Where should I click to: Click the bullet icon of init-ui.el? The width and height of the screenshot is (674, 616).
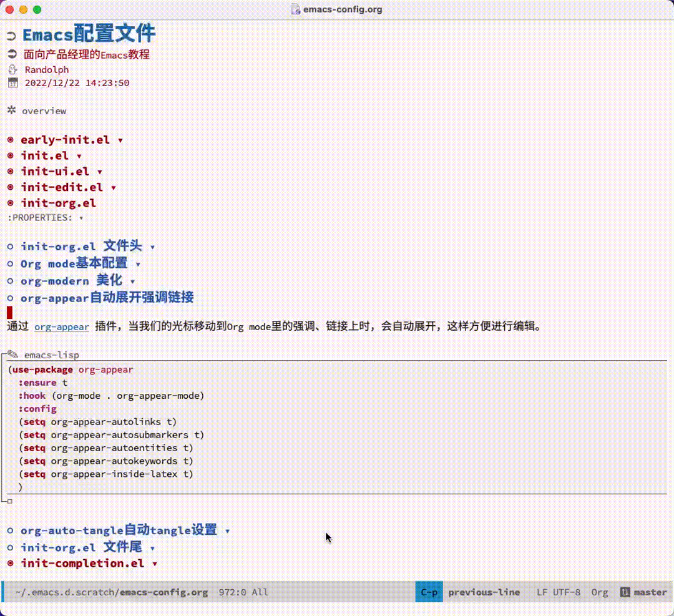(11, 171)
